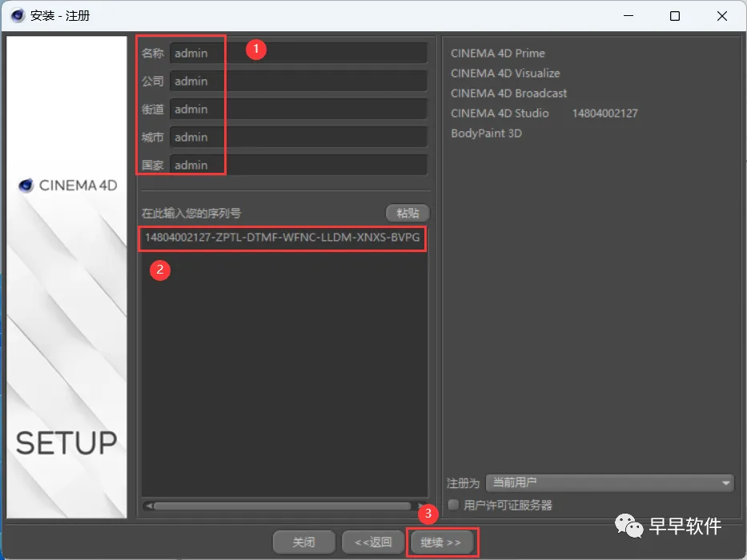This screenshot has height=560, width=747.
Task: Select BodyPaint 3D entry
Action: (x=487, y=134)
